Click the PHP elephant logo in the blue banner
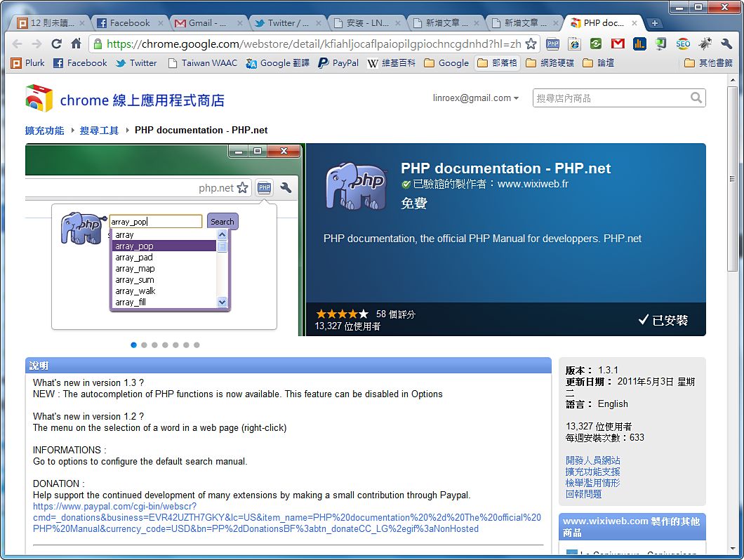The height and width of the screenshot is (560, 744). (x=355, y=186)
